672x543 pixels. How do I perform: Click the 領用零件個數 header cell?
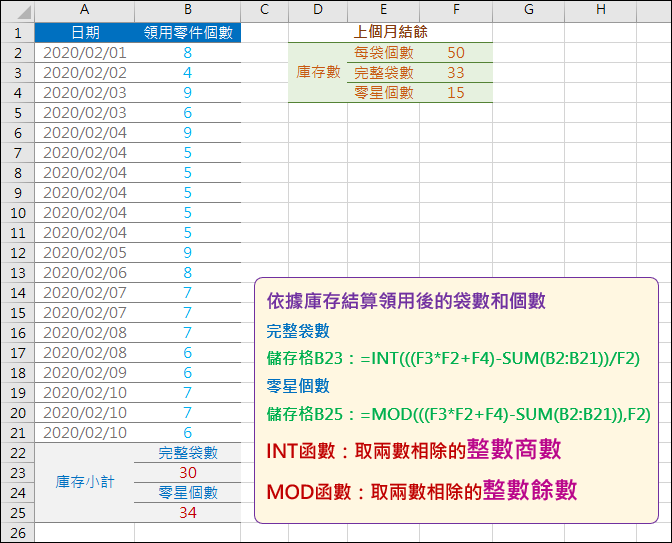[x=188, y=33]
